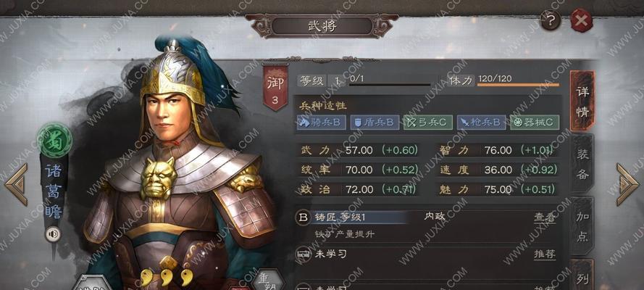Open the 加点 tab
Screen dimensions: 644x290
coord(582,226)
